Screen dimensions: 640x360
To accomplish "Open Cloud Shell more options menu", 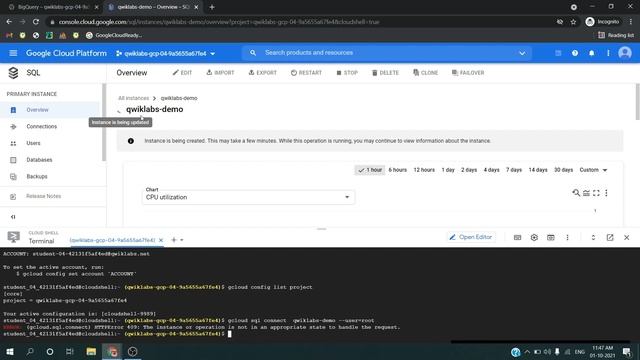I will [567, 238].
